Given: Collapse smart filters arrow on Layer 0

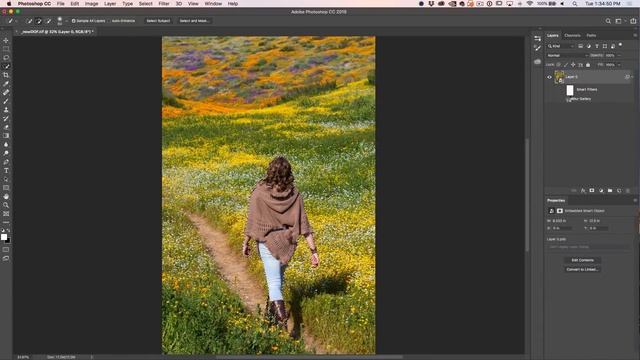Looking at the screenshot, I should [x=632, y=77].
